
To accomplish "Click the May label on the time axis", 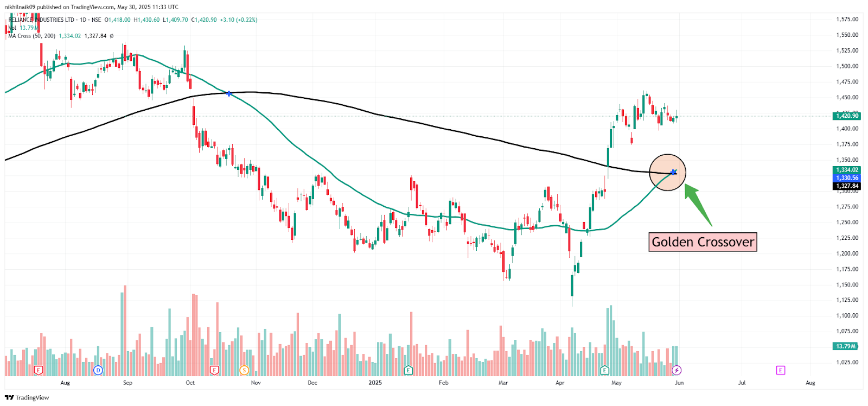I will click(616, 383).
